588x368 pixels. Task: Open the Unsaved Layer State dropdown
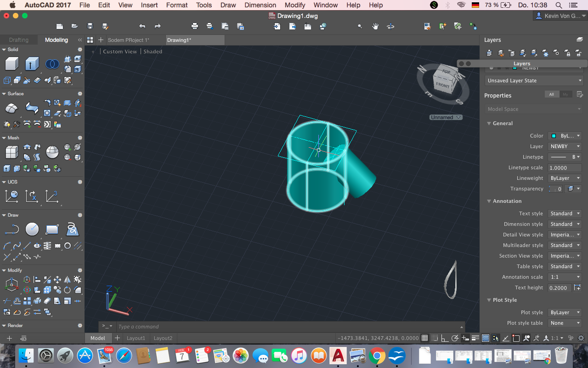pos(534,80)
